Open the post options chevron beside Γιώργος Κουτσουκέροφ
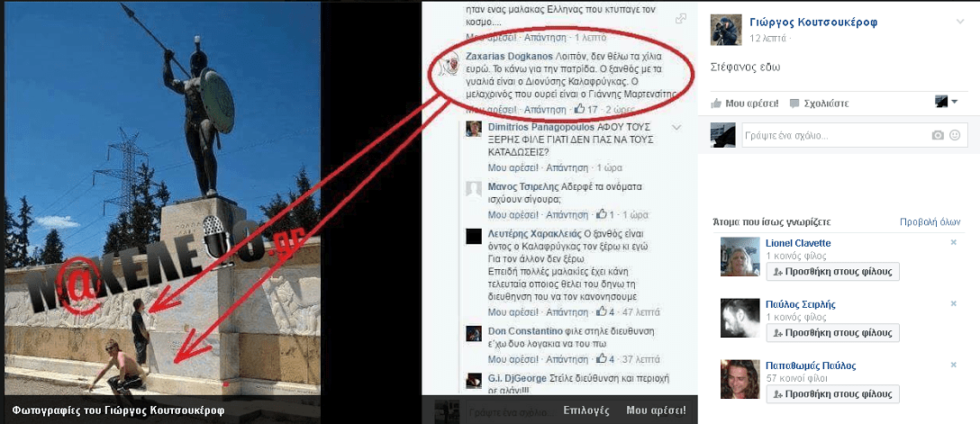The height and width of the screenshot is (424, 980). [960, 22]
